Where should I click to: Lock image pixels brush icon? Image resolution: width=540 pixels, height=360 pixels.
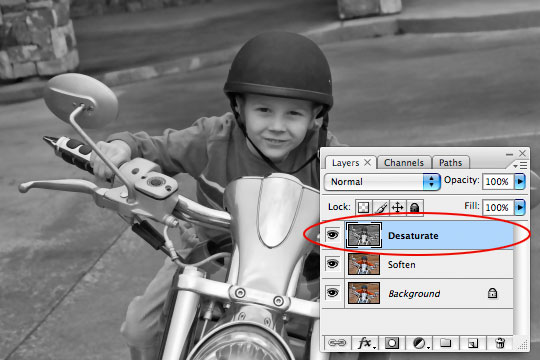click(x=381, y=207)
